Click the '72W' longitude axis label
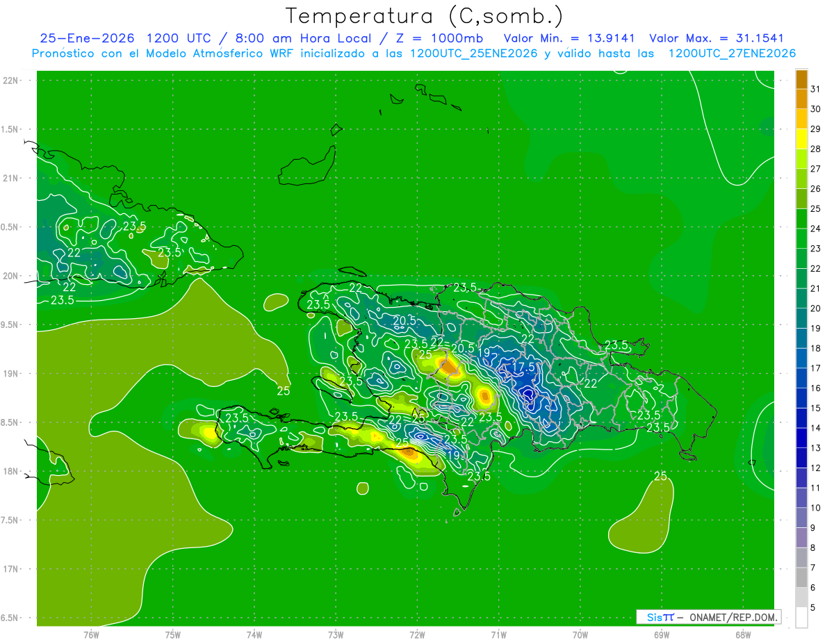This screenshot has height=644, width=834. pos(417,634)
